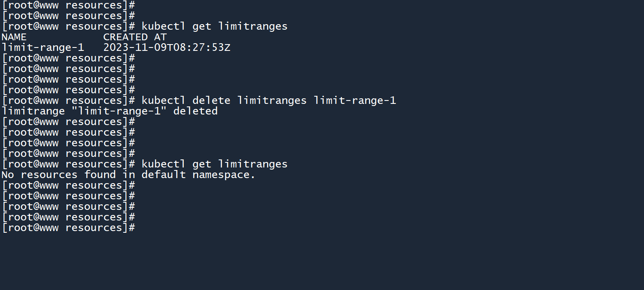This screenshot has width=644, height=290.
Task: Click "kubectl" in the delete command
Action: [x=163, y=100]
